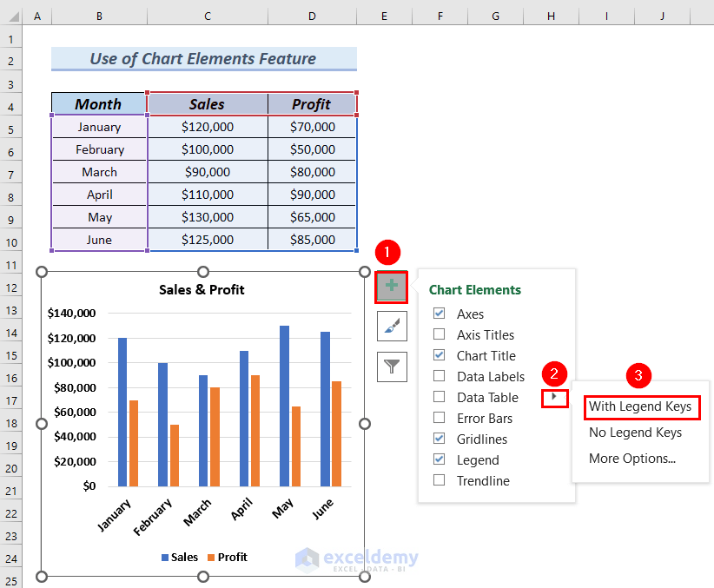The width and height of the screenshot is (714, 588).
Task: Select With Legend Keys option
Action: (642, 406)
